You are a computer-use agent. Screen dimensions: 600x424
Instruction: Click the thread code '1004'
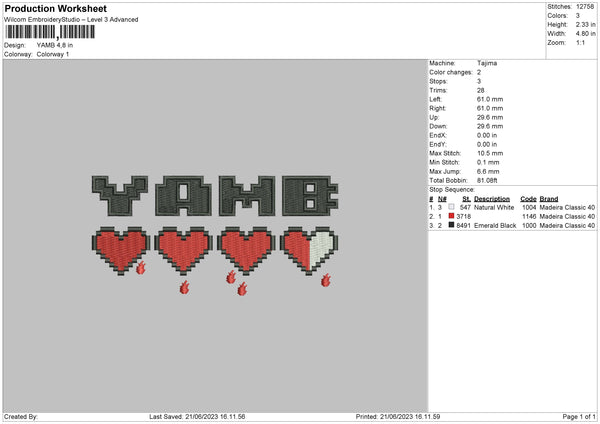(x=529, y=207)
